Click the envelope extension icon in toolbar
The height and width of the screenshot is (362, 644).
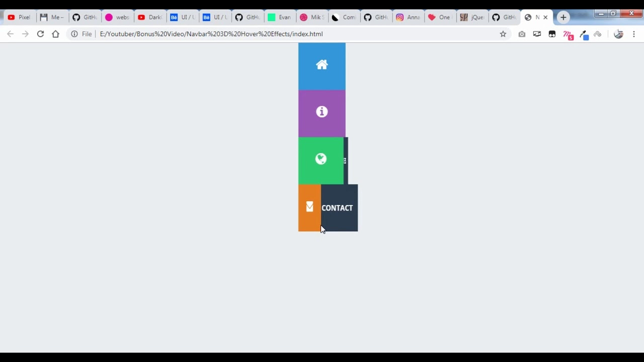(x=537, y=34)
